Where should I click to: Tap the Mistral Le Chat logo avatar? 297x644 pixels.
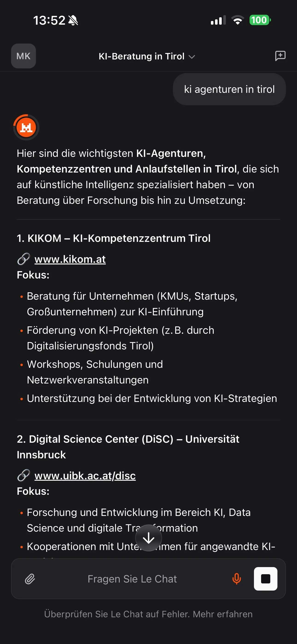coord(26,127)
